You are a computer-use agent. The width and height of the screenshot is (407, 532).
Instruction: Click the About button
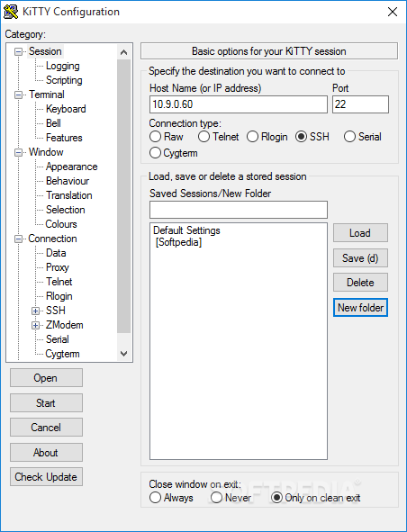46,452
